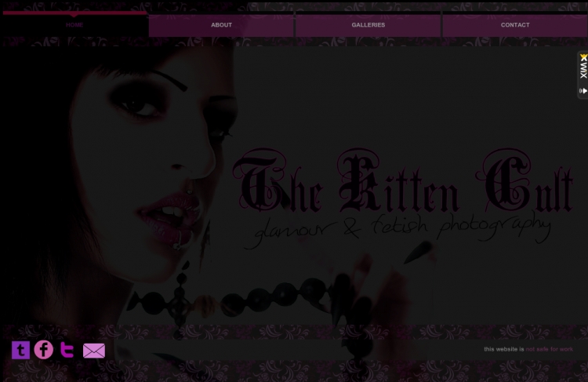This screenshot has height=382, width=588.
Task: Go to the ABOUT page
Action: (221, 25)
